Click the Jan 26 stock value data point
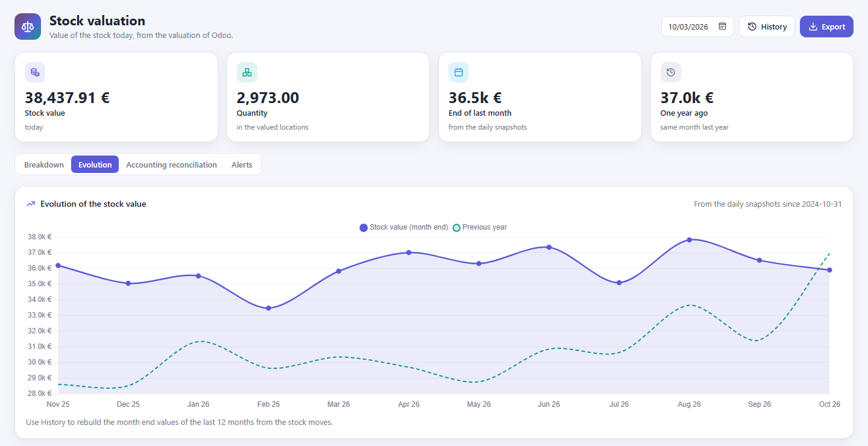 [198, 276]
